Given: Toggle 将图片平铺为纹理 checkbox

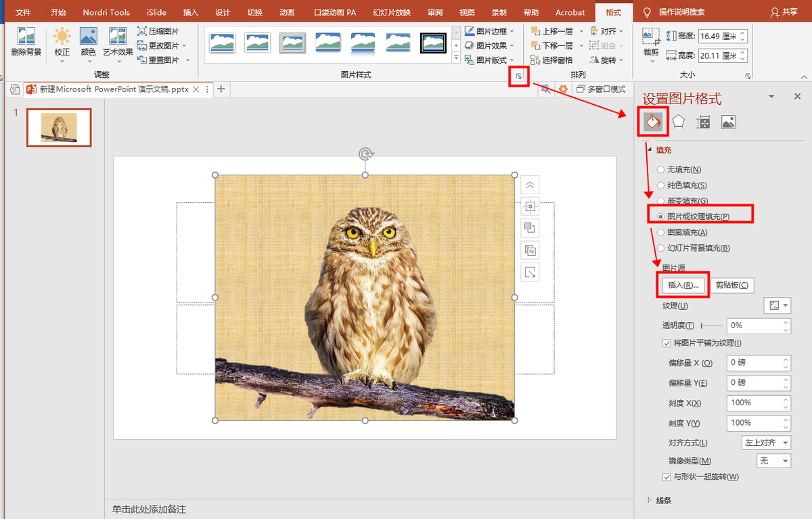Looking at the screenshot, I should [x=667, y=344].
